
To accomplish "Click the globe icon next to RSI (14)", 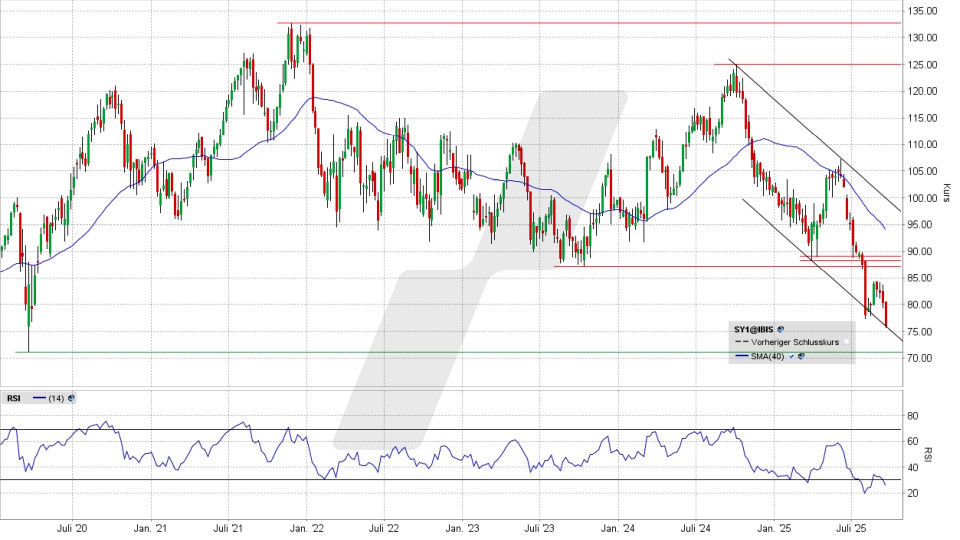I will tap(71, 398).
